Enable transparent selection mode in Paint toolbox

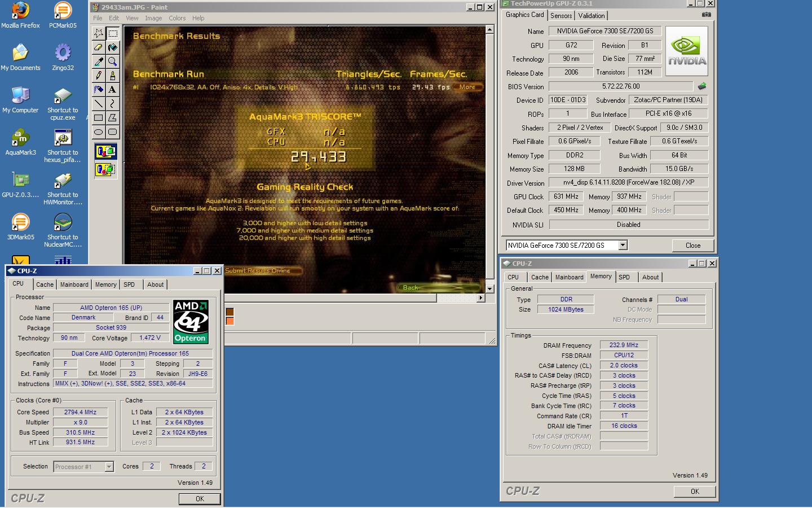pyautogui.click(x=105, y=169)
